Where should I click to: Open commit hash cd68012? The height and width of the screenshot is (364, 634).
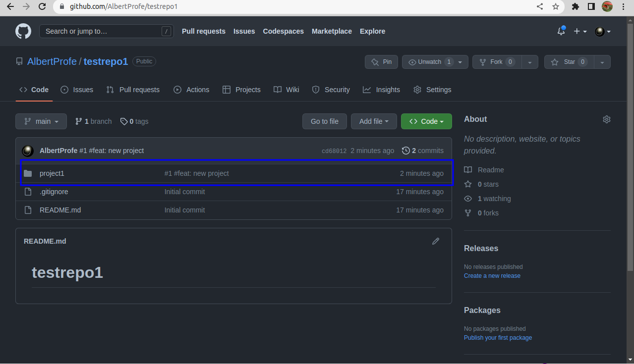(x=334, y=151)
